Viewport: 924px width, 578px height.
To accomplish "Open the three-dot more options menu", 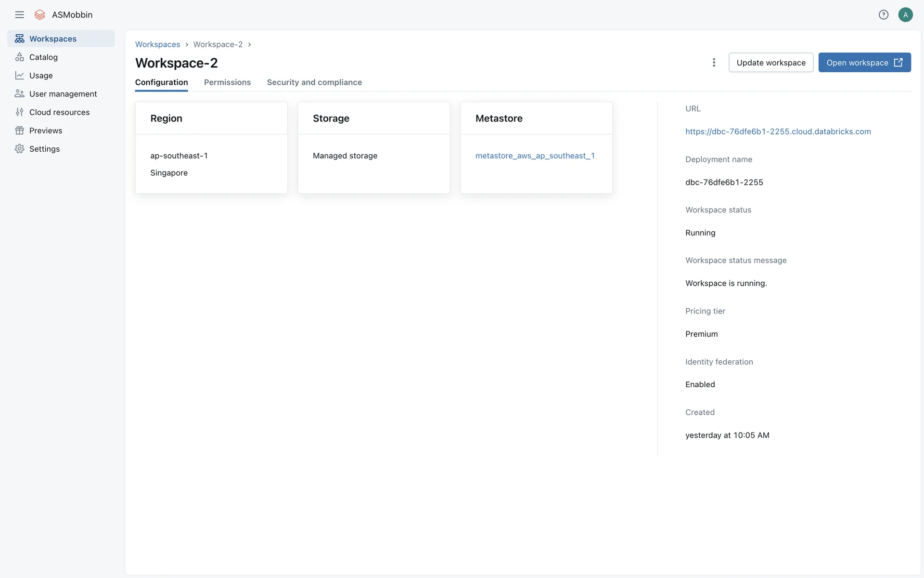I will [714, 63].
